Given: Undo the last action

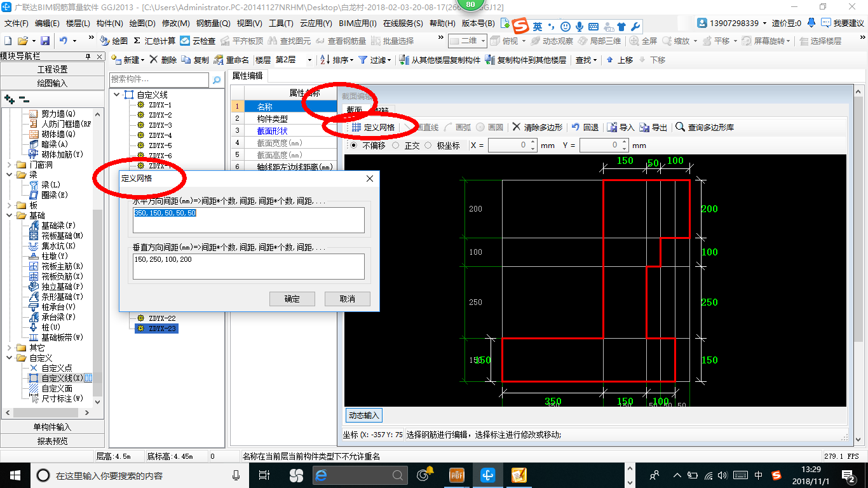Looking at the screenshot, I should point(64,41).
